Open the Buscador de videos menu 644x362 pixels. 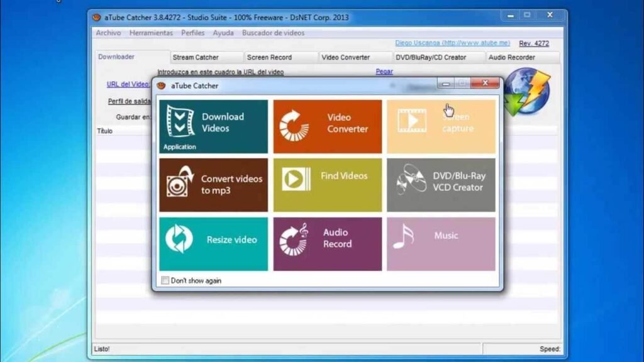(273, 33)
